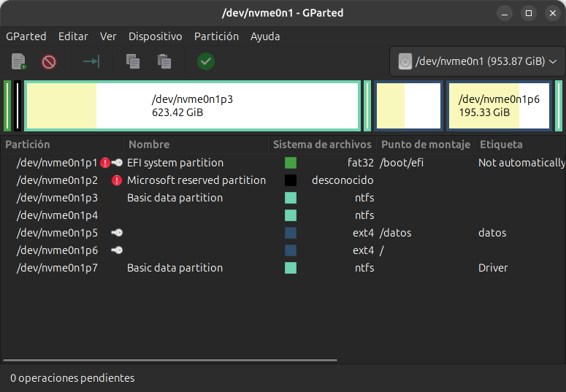Viewport: 566px width, 392px height.
Task: Click warning icon on nvme0n1p2 row
Action: 117,180
